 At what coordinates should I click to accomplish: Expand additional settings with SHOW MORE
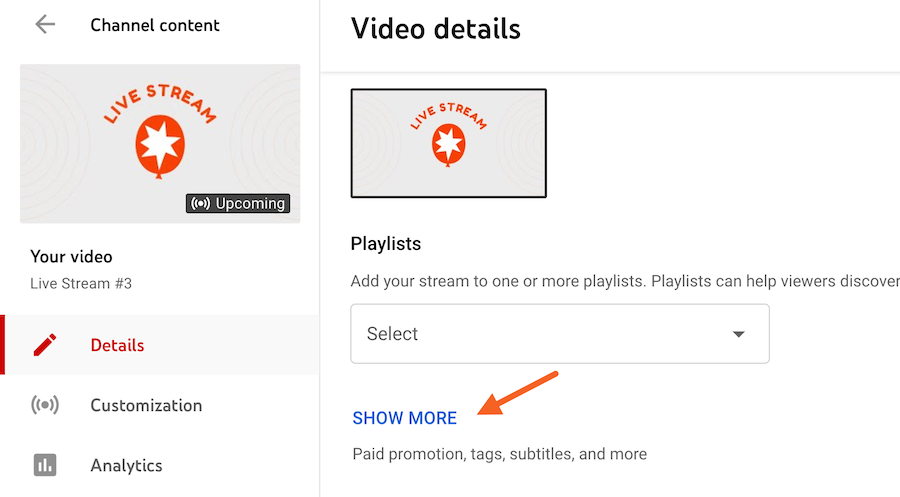404,418
